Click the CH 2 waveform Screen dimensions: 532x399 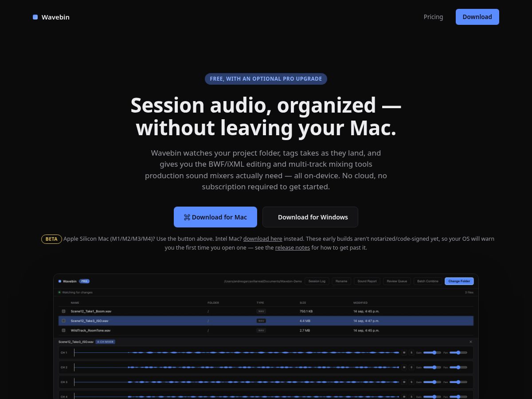pos(237,368)
